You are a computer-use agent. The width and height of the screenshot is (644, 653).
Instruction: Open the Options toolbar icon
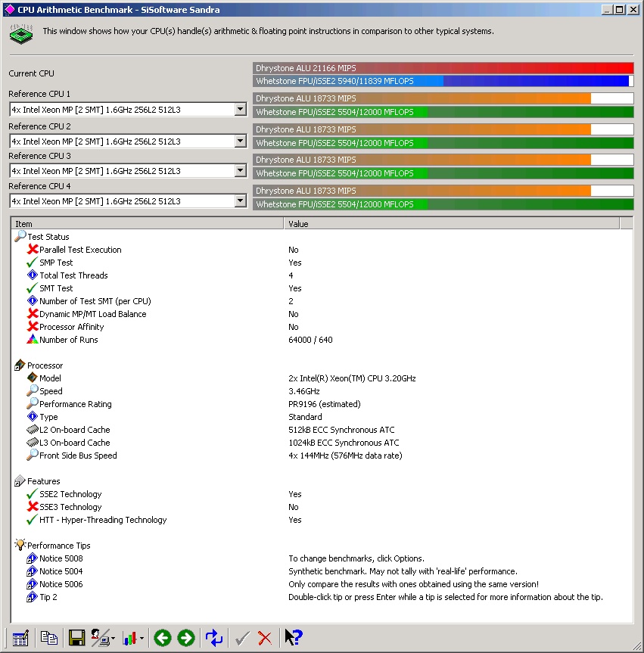coord(20,638)
